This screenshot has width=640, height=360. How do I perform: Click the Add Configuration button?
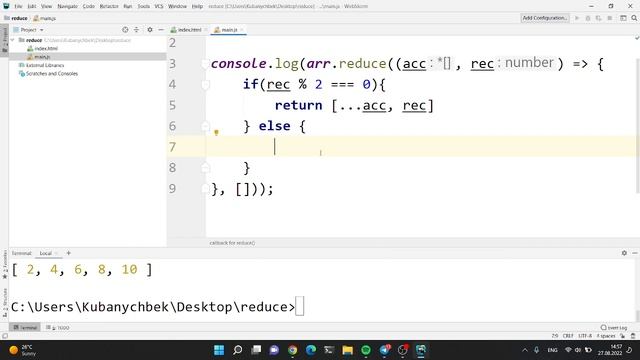545,18
